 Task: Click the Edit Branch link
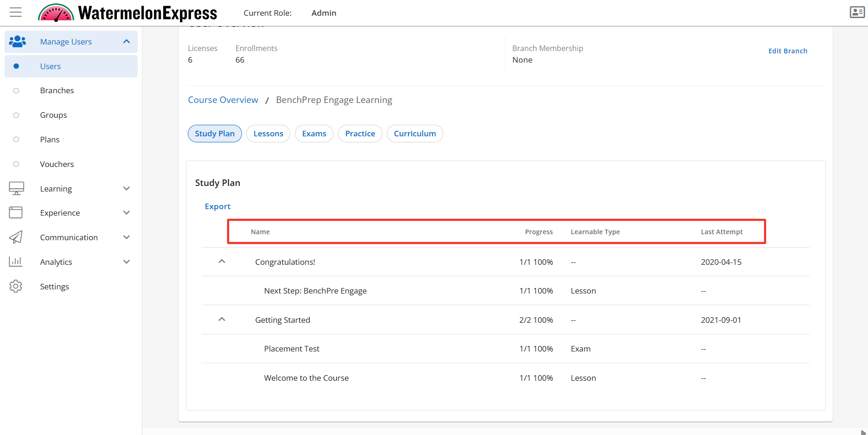point(787,51)
